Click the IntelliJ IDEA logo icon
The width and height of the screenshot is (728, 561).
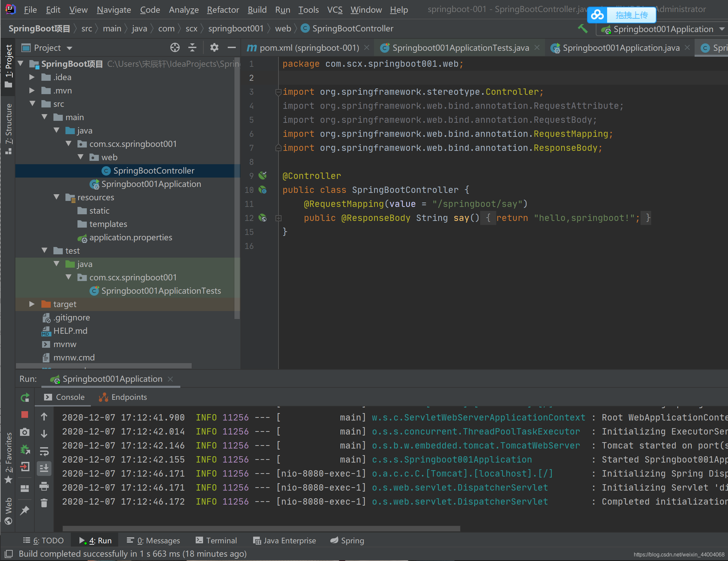pyautogui.click(x=10, y=9)
